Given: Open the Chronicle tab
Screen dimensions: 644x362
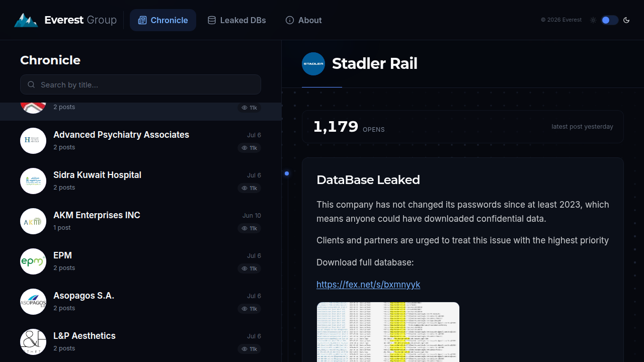Looking at the screenshot, I should pyautogui.click(x=163, y=20).
